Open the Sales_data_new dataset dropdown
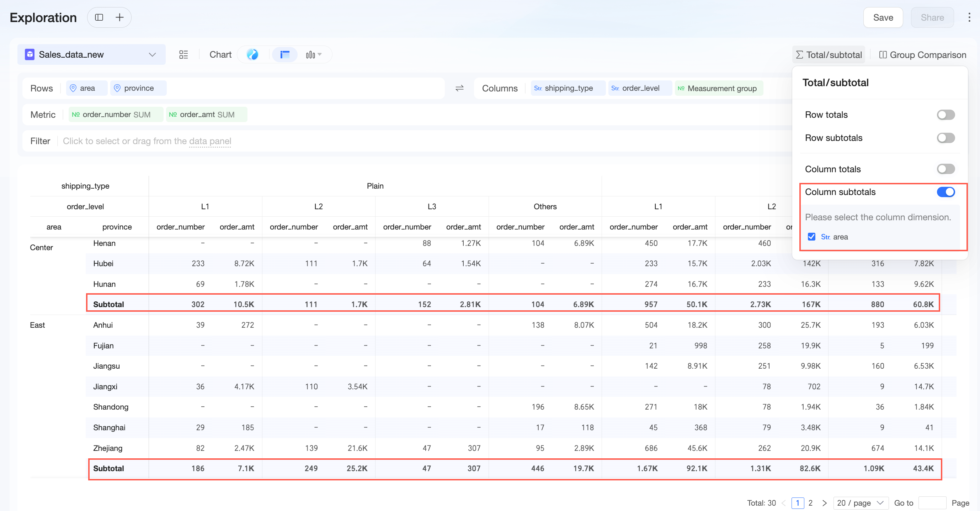Viewport: 980px width, 511px height. coord(91,54)
